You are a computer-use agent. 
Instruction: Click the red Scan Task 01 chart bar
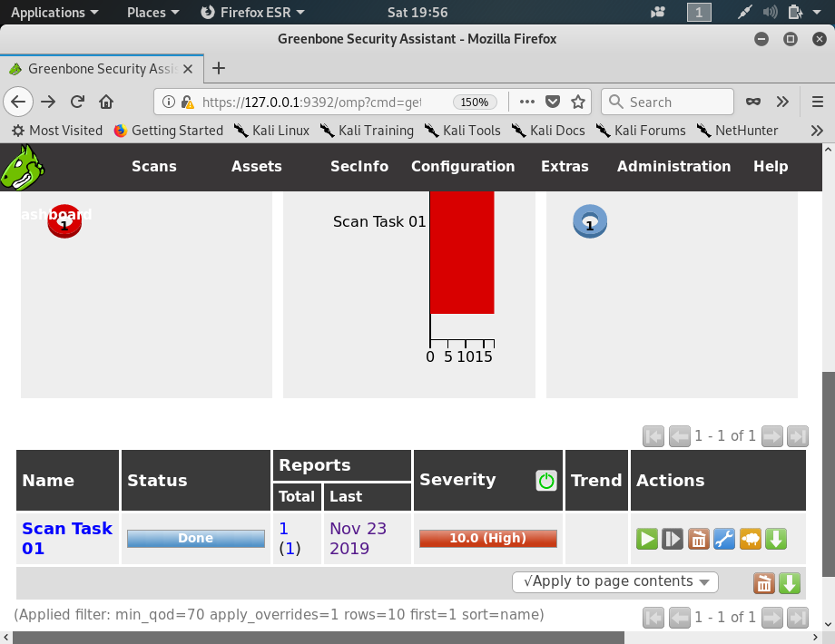point(462,253)
